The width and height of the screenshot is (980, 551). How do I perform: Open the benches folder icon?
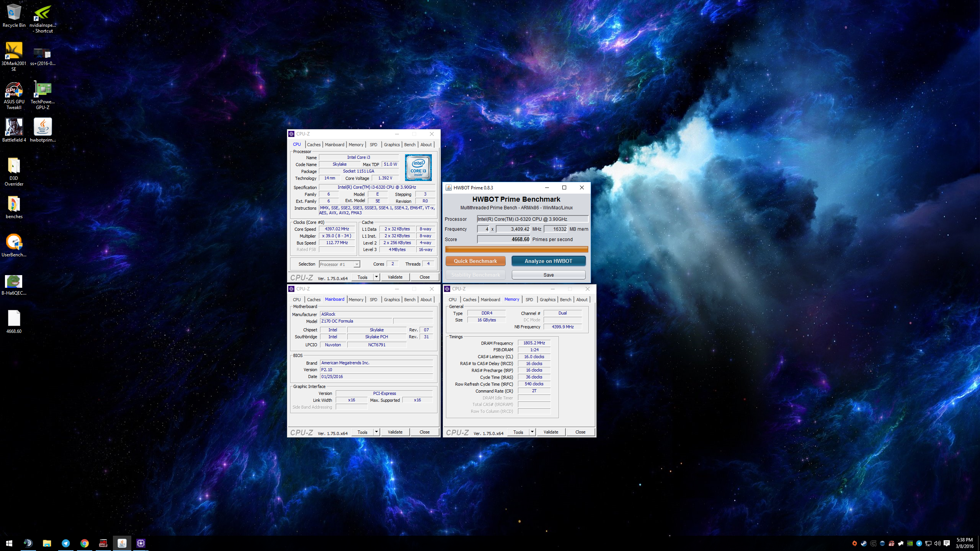[x=14, y=207]
